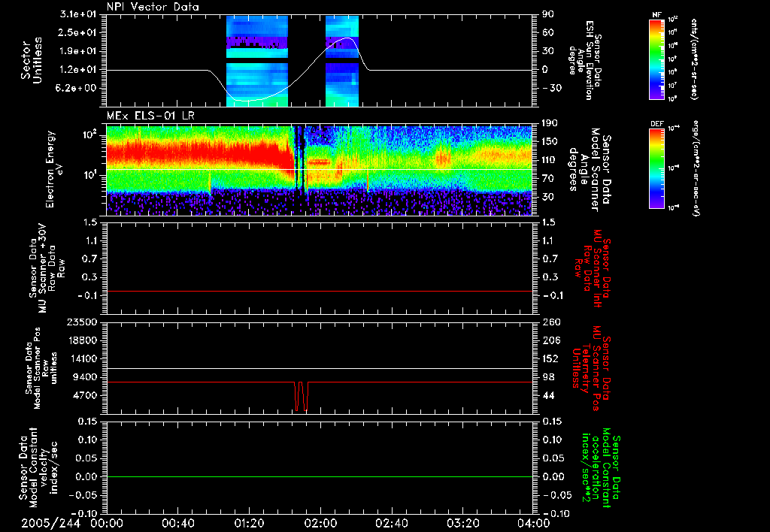Click the 150 scanner angle tick label

[550, 141]
